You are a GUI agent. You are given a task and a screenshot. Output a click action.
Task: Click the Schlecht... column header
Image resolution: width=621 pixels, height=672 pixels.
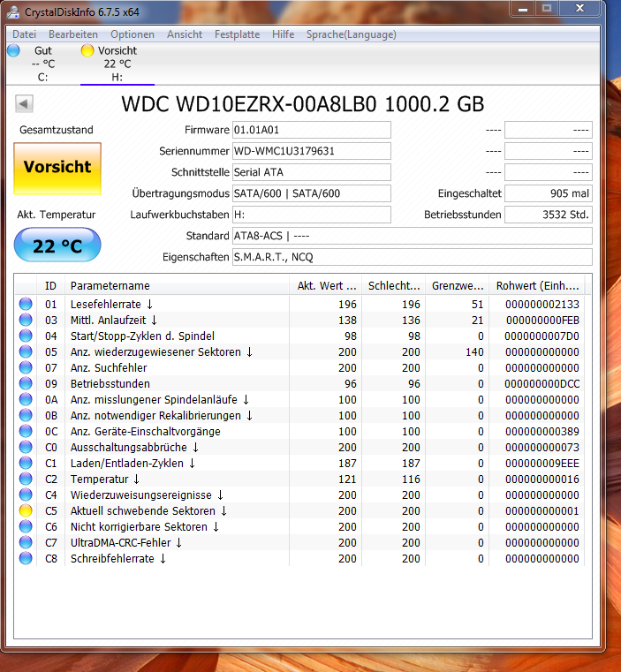(x=393, y=286)
